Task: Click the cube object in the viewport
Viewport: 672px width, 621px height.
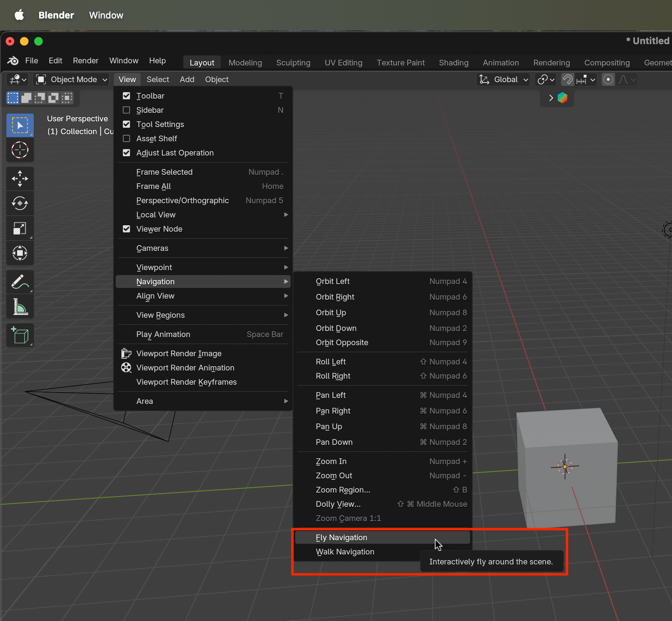Action: click(x=567, y=468)
